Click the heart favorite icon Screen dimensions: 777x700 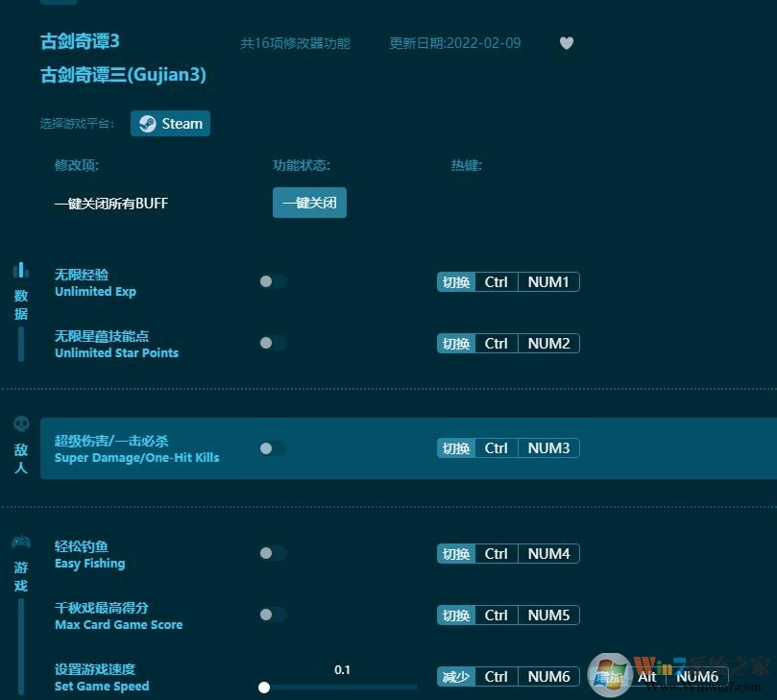pos(566,42)
